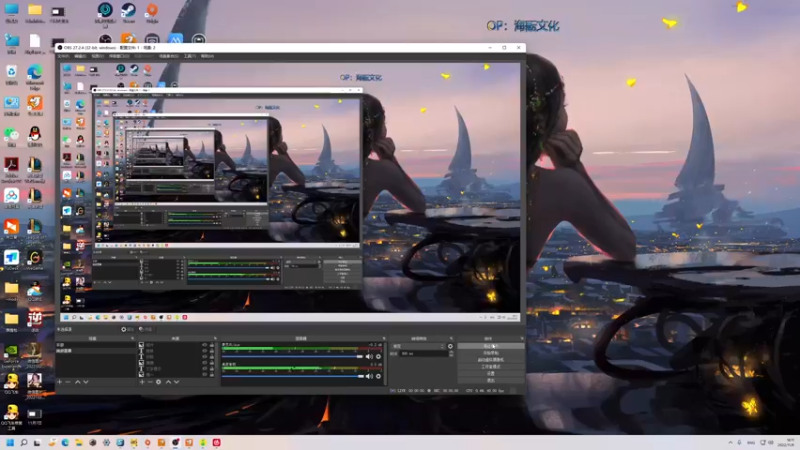Mute the second audio mixer channel

pos(369,376)
